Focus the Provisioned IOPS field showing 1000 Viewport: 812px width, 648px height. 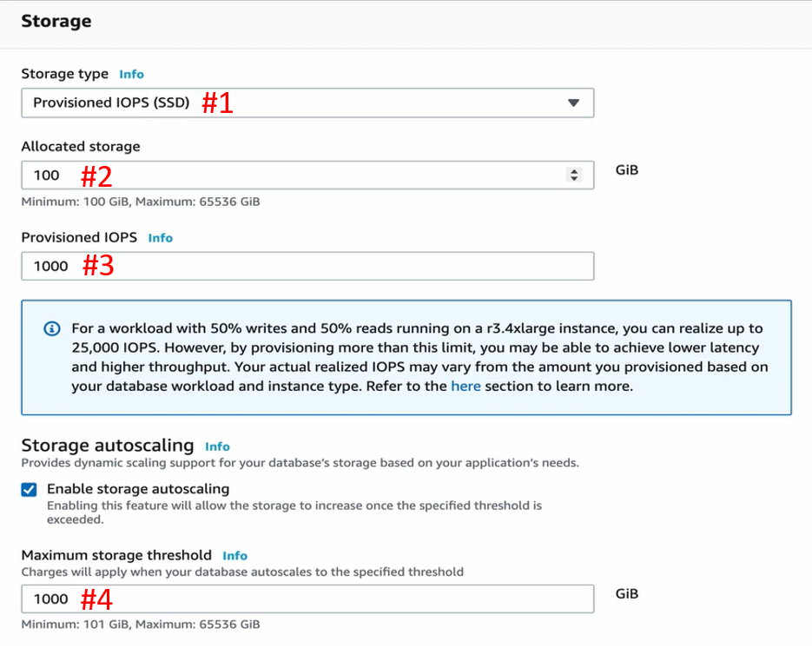click(x=307, y=267)
